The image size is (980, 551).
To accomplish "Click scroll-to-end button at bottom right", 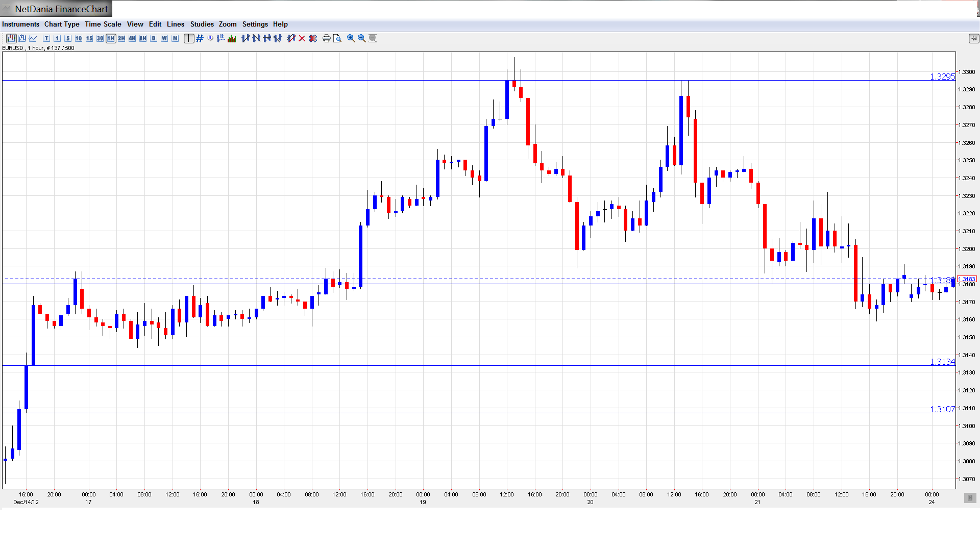I will 970,497.
